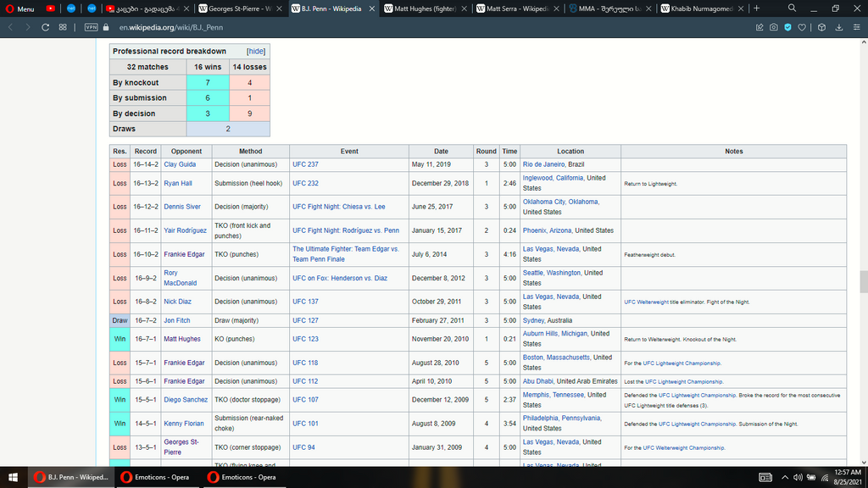Reload the page
This screenshot has width=868, height=488.
(46, 27)
